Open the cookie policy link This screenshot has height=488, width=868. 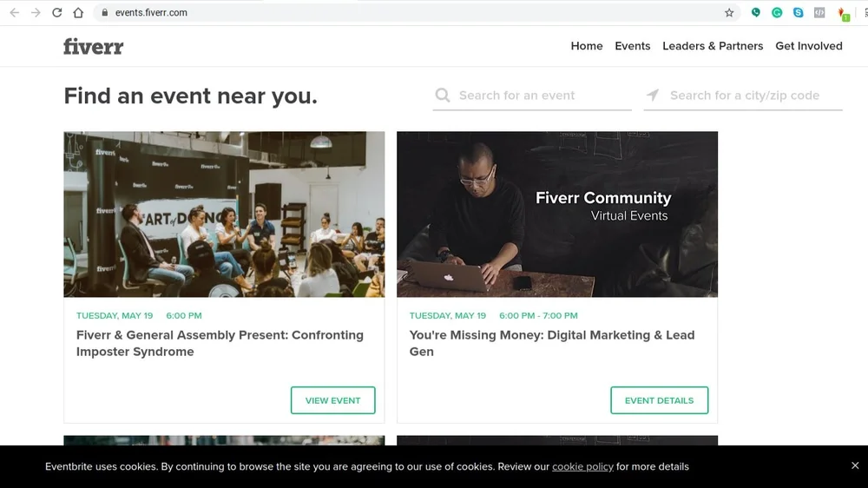click(x=582, y=466)
